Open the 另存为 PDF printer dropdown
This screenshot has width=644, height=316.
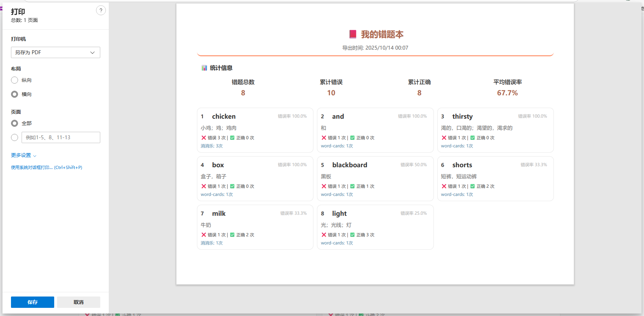pos(55,52)
